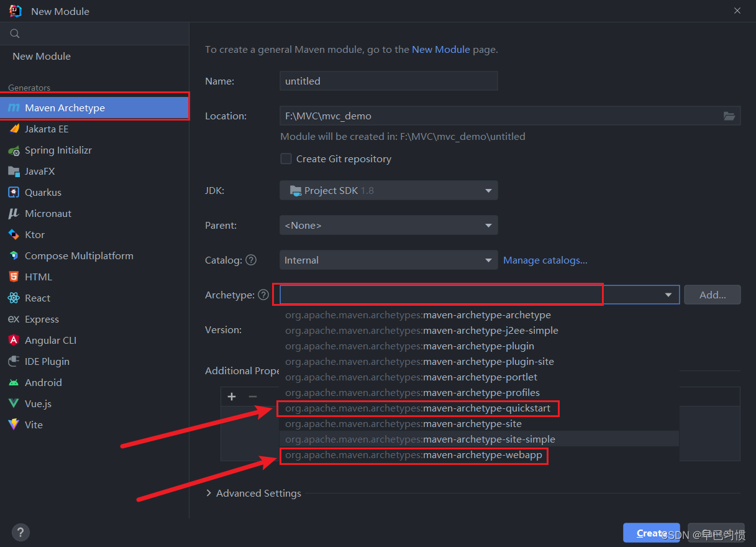This screenshot has width=756, height=547.
Task: Open the Catalog Internal dropdown
Action: pos(389,260)
